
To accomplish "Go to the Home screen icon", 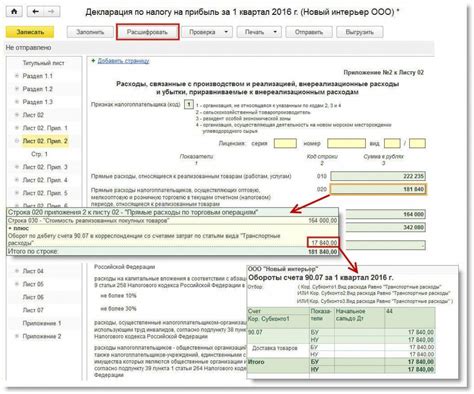I will (14, 12).
